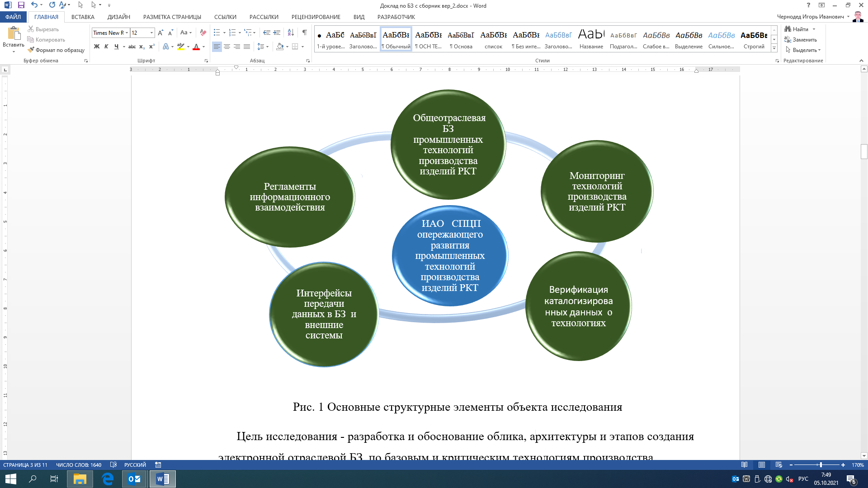Switch to the РАЗМЕТКА СТРАНИЦЫ tab
868x488 pixels.
coord(172,17)
